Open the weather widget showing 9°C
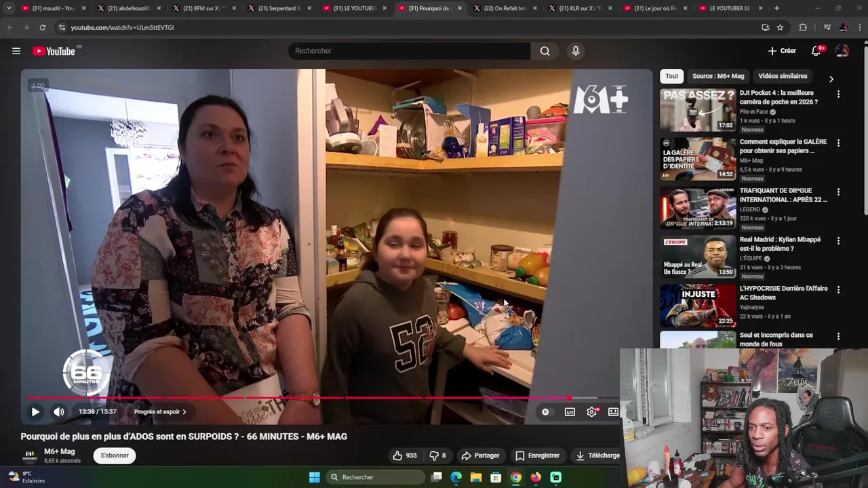Viewport: 868px width, 488px height. [x=27, y=477]
